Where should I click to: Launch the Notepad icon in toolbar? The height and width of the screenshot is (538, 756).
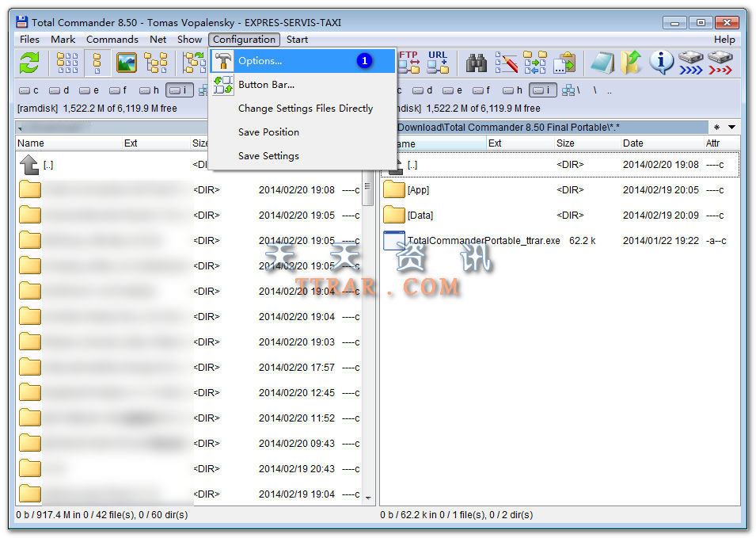(602, 63)
